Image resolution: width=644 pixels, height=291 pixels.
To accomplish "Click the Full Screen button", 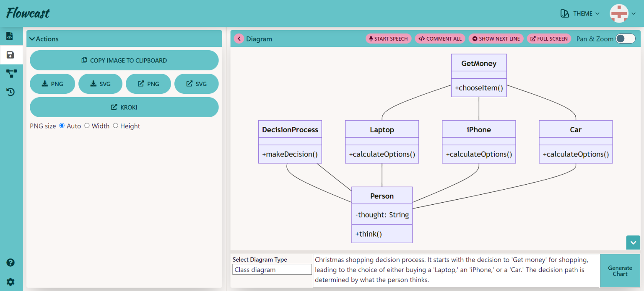I will point(549,39).
